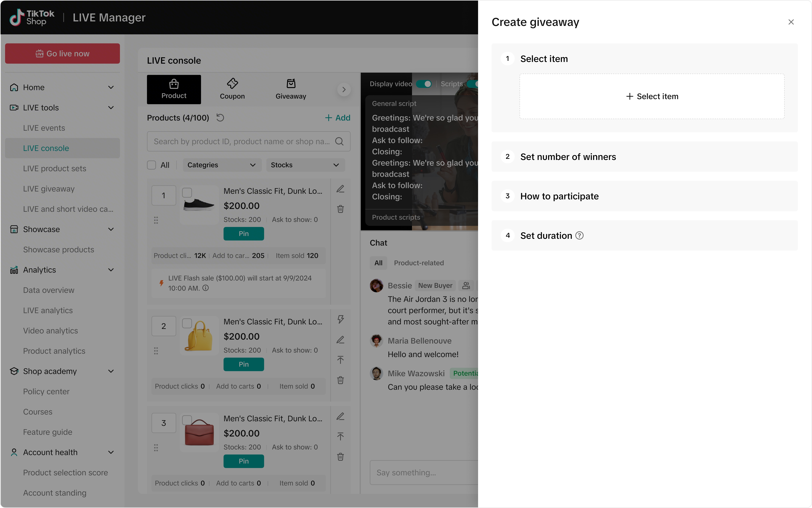The image size is (812, 508).
Task: Click the flash sale info icon
Action: pyautogui.click(x=206, y=288)
